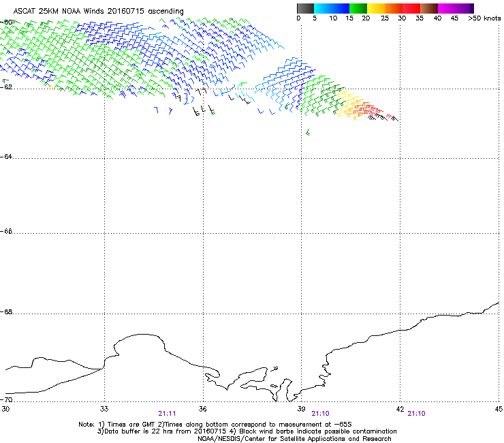Click the title 'ASCAT 25KM NOAA Winds 20160715 ascending'
The height and width of the screenshot is (443, 504).
tap(98, 12)
